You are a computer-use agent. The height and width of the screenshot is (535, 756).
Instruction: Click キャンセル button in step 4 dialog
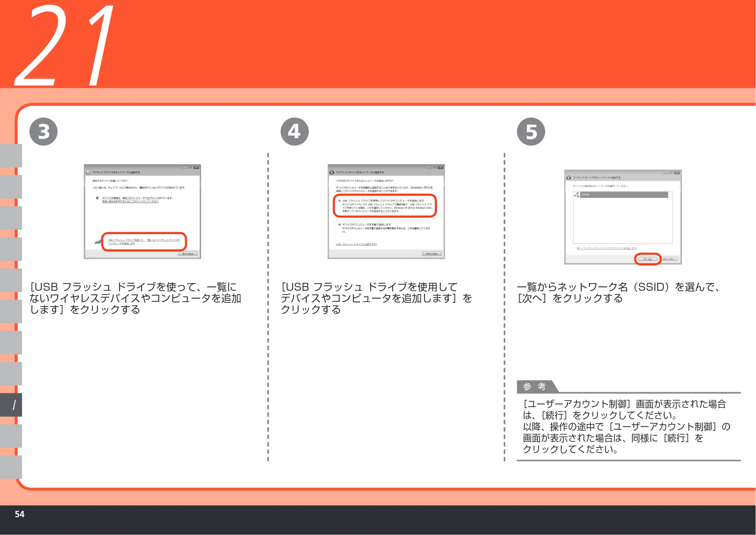point(432,254)
